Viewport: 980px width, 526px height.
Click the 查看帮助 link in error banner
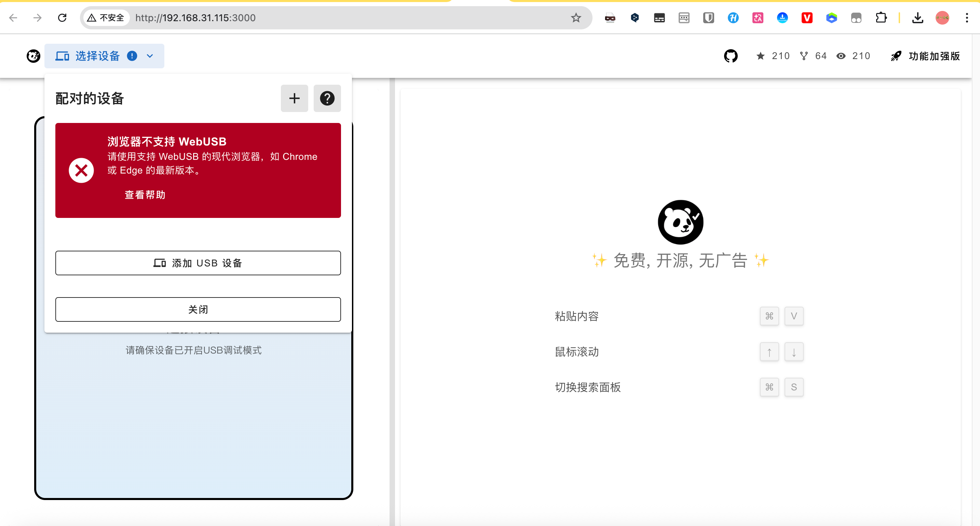pos(145,195)
